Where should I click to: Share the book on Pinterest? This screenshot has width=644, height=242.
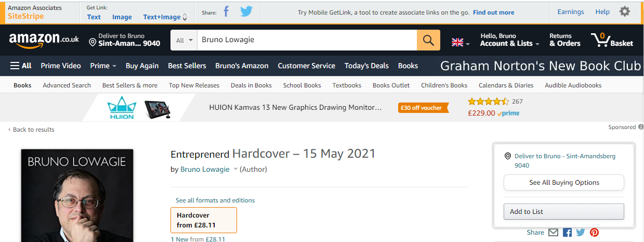tap(594, 233)
